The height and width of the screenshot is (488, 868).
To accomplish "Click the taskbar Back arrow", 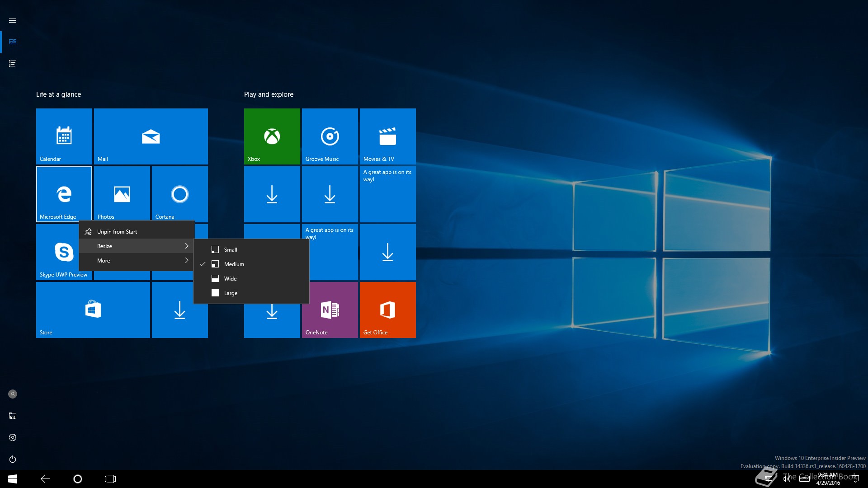I will [x=45, y=479].
